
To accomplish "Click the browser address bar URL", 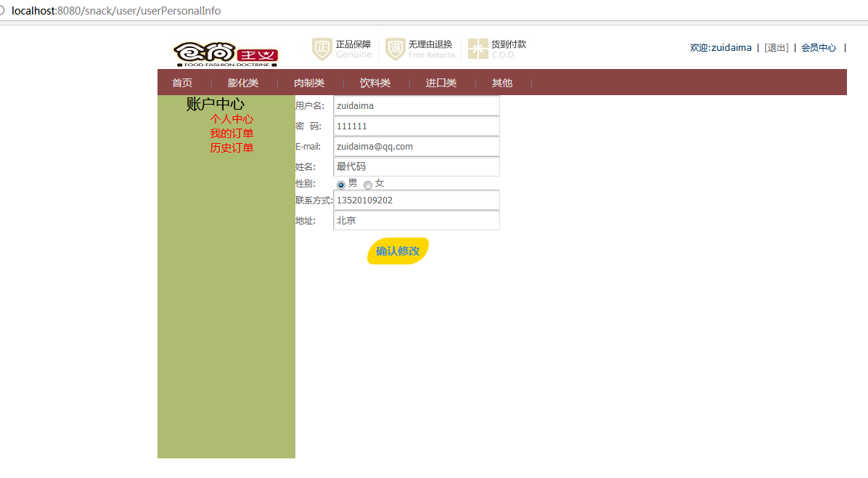I will (x=115, y=10).
